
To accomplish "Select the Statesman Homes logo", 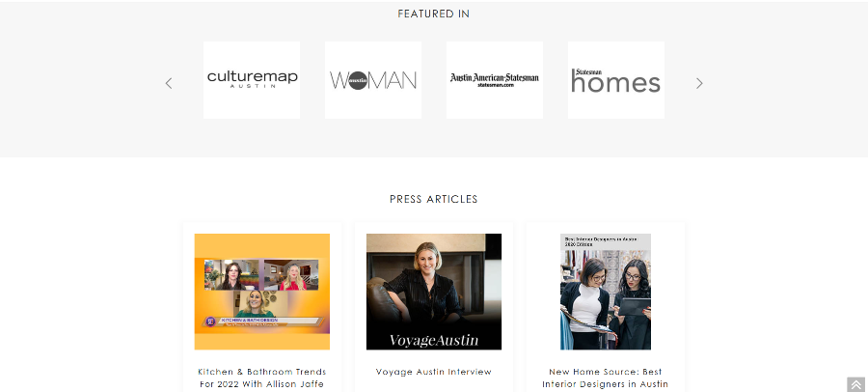I will (x=616, y=80).
